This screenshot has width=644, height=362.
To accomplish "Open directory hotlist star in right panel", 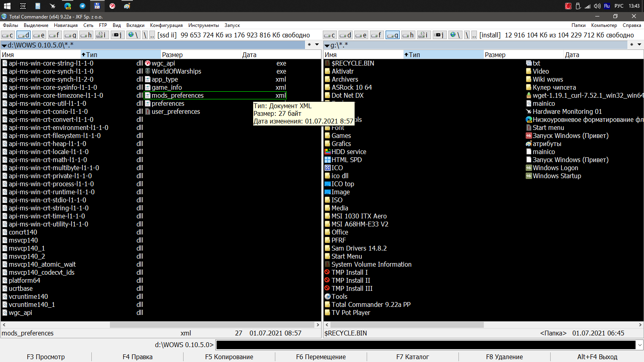I will click(x=632, y=45).
